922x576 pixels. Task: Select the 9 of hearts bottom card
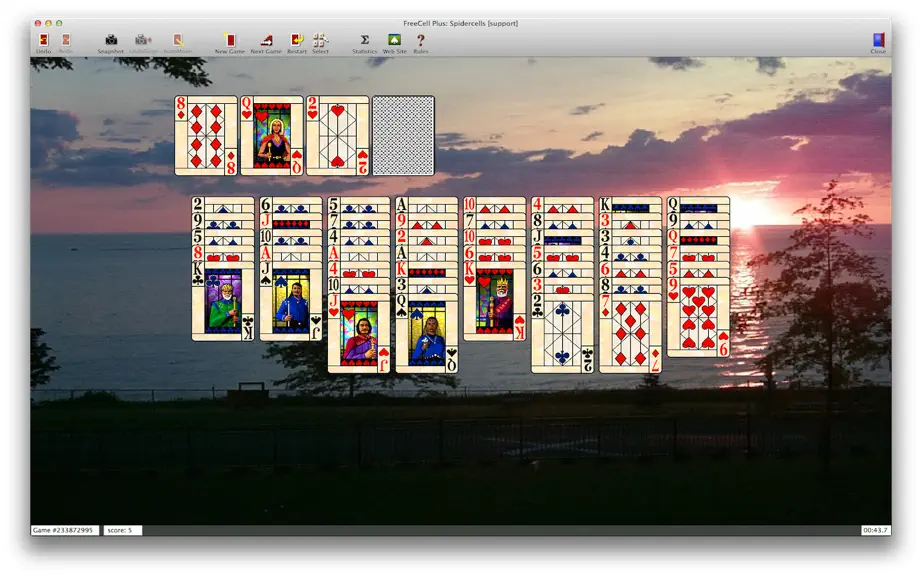tap(699, 317)
